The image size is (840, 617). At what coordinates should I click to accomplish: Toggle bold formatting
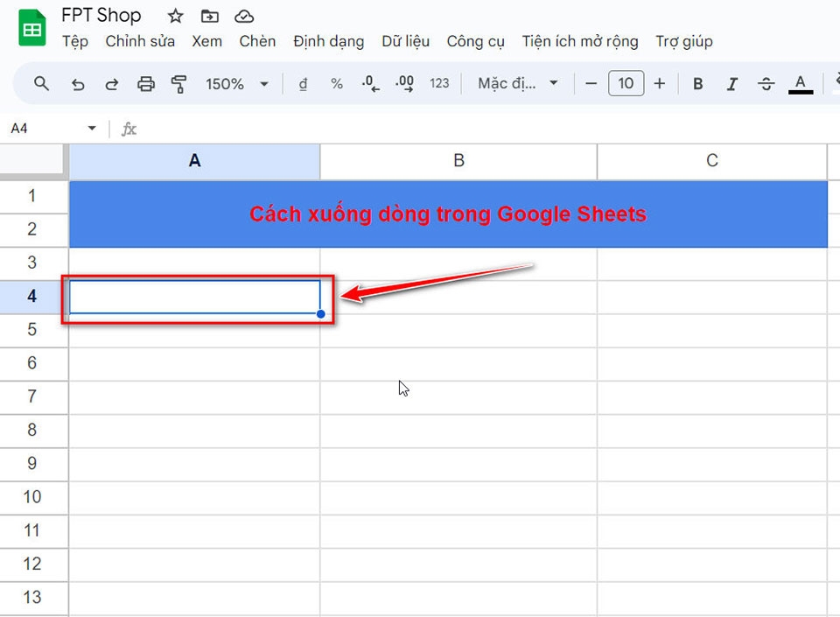(697, 83)
